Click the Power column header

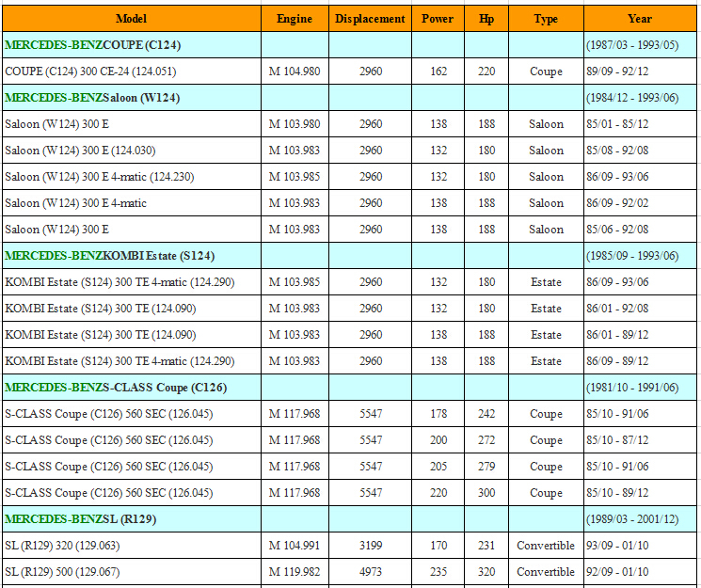point(438,19)
